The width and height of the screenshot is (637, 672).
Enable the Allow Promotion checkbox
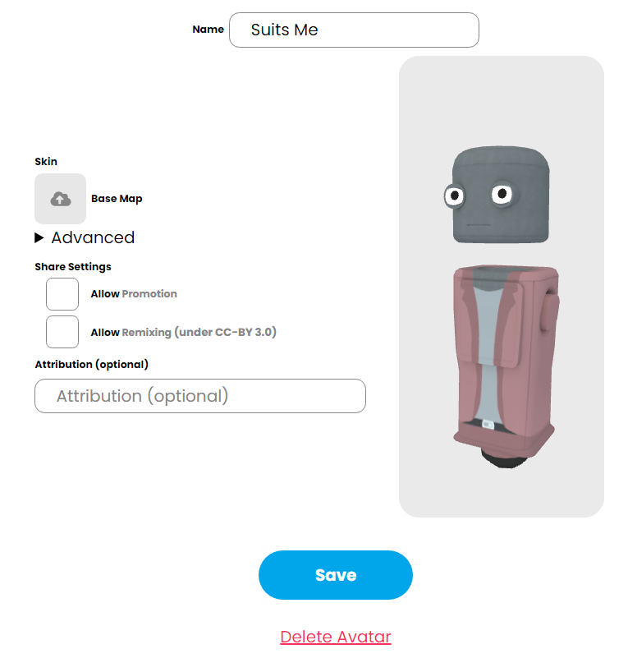click(x=62, y=294)
